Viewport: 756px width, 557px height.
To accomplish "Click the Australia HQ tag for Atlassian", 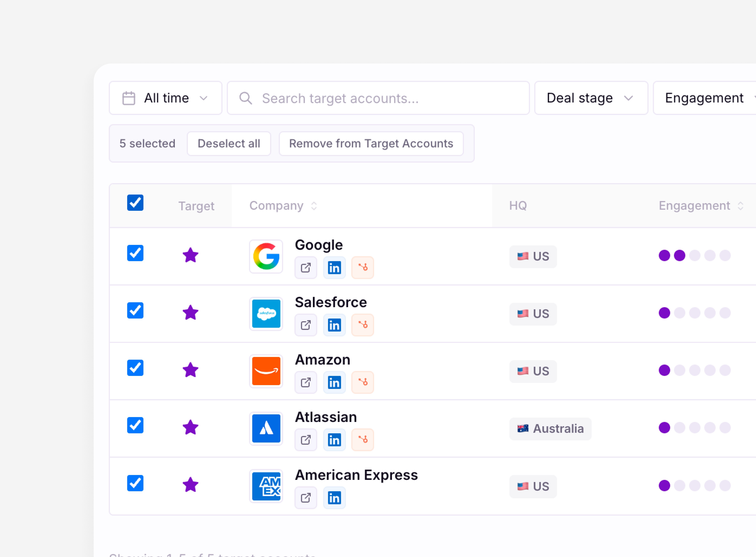I will point(550,429).
